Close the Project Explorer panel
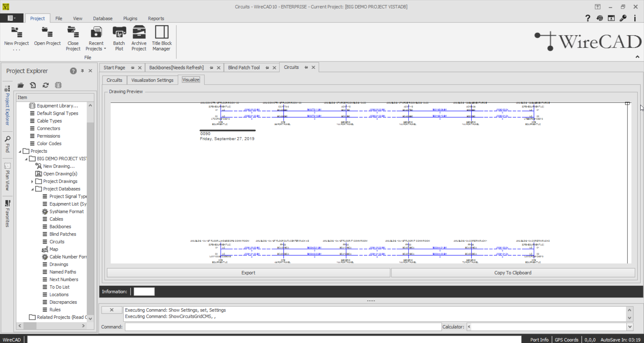This screenshot has width=644, height=343. [90, 71]
